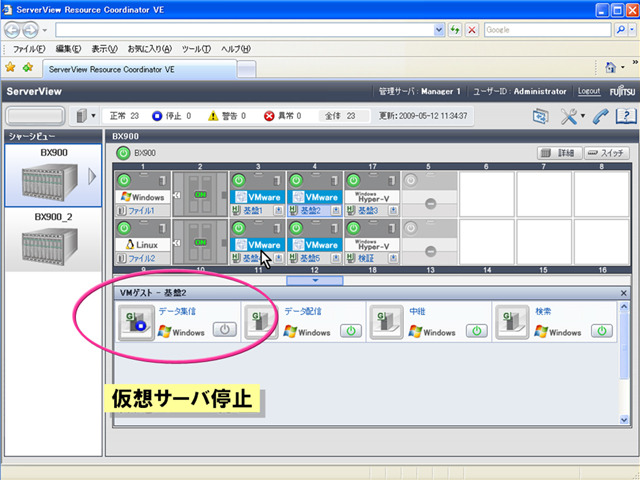Toggle power of VM guest 検索

602,331
